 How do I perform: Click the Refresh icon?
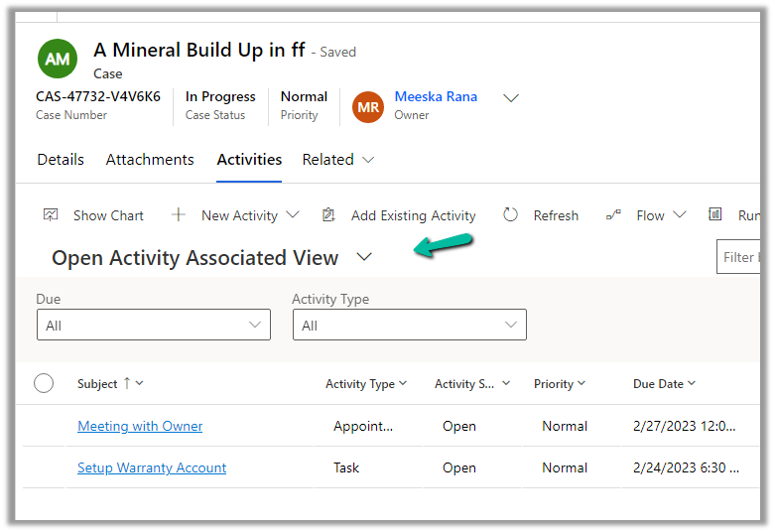click(511, 215)
